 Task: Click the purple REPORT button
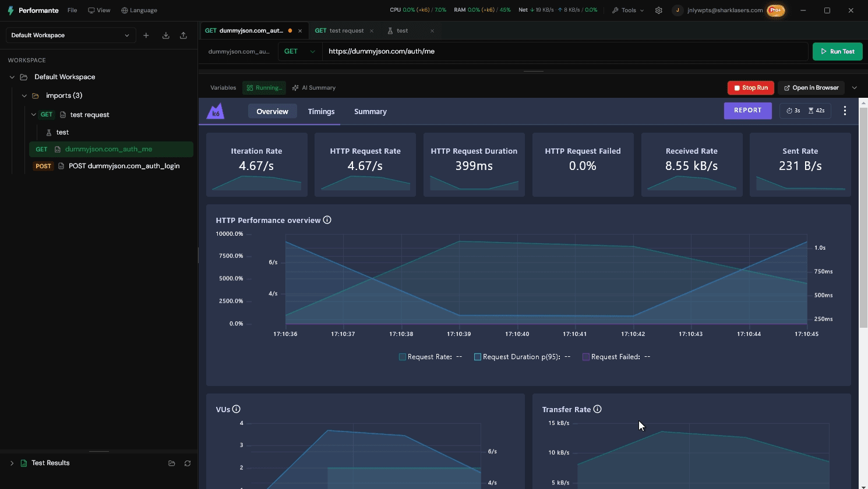[748, 111]
